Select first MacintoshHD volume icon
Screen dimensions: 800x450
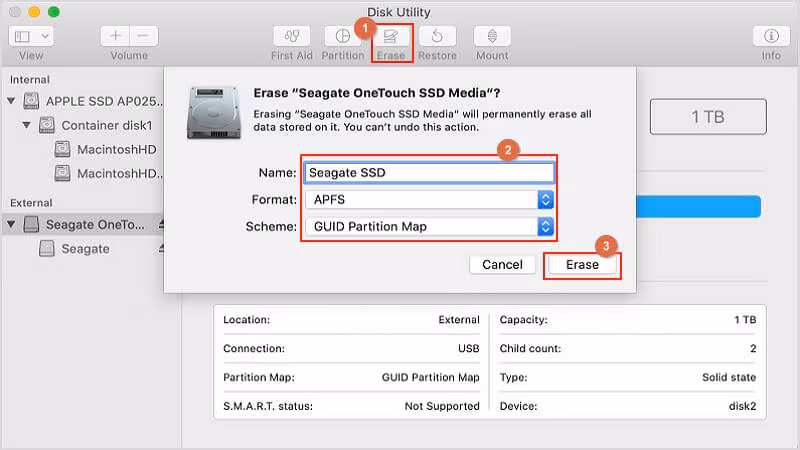click(62, 149)
